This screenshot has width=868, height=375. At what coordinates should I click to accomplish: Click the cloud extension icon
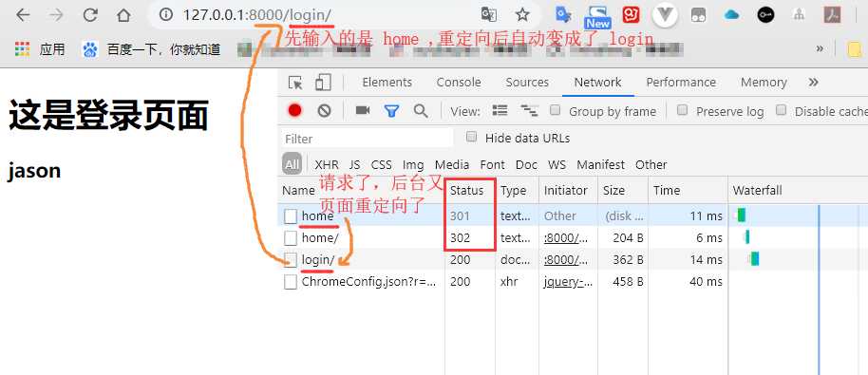pos(731,15)
